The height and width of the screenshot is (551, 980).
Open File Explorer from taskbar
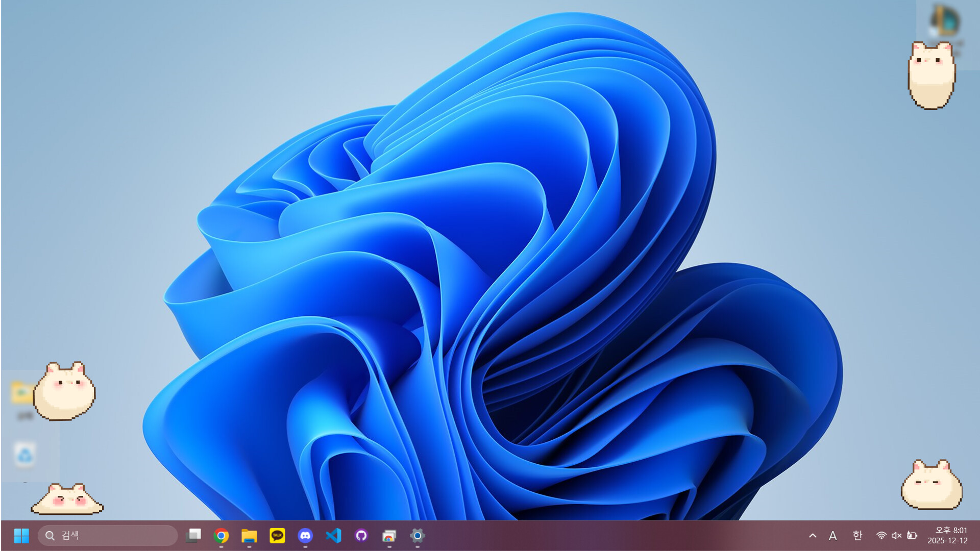(249, 536)
